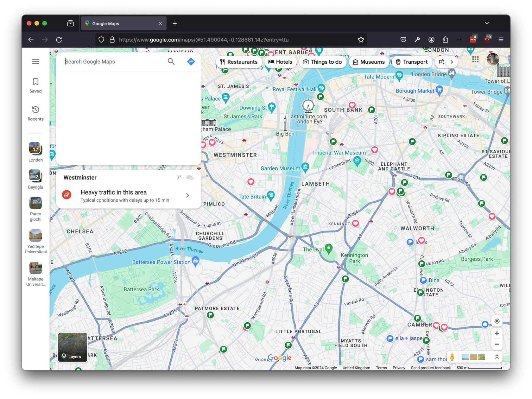Screen dimensions: 532x399
Task: Zoom in with plus button
Action: pyautogui.click(x=497, y=333)
